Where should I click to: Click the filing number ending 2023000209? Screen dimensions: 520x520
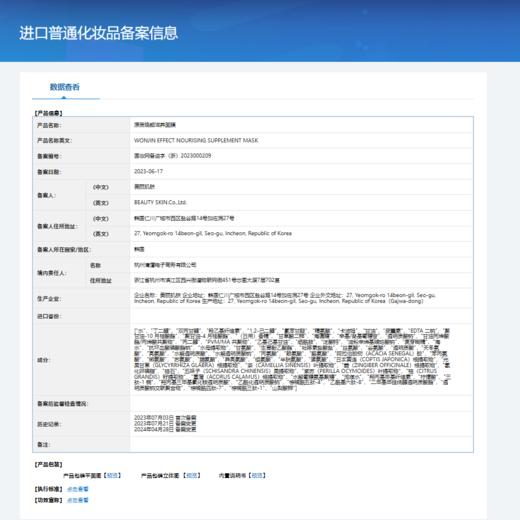tap(172, 156)
